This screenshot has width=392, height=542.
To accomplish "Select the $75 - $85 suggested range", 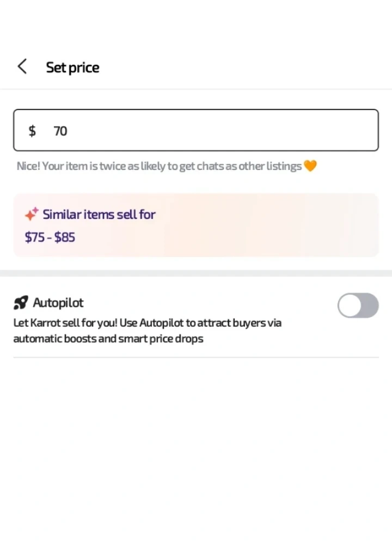I will point(50,237).
